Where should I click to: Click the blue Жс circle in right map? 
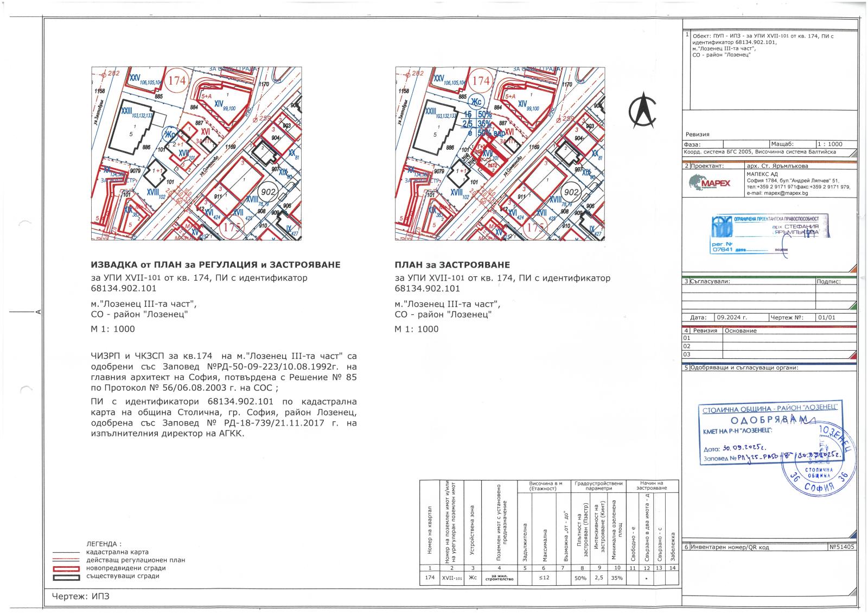[x=476, y=102]
